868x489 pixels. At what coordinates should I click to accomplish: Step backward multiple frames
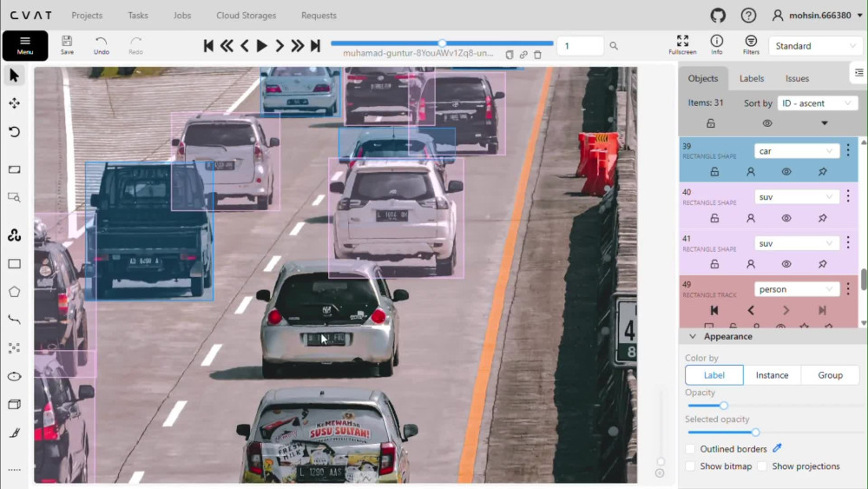point(227,45)
